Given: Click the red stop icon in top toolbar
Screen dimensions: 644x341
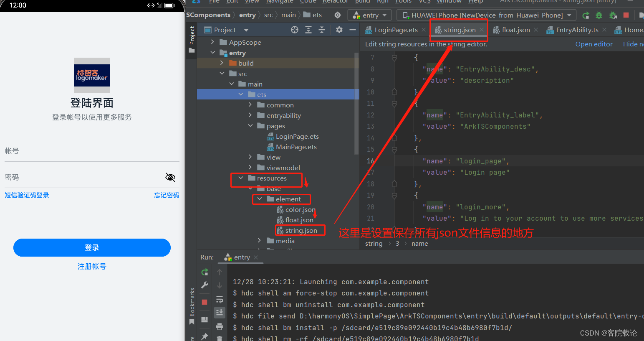Looking at the screenshot, I should tap(626, 15).
